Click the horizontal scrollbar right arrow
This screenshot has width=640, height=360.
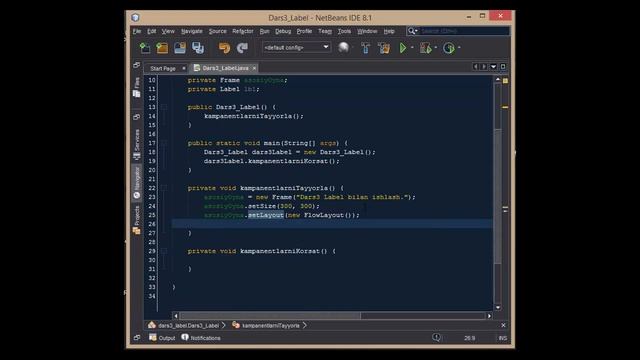(489, 316)
